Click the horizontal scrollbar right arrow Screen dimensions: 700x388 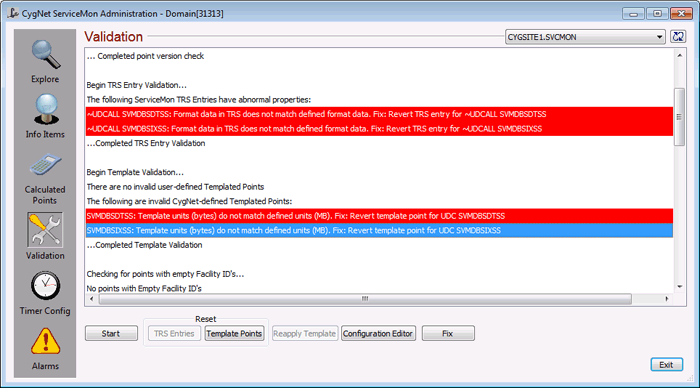coord(667,299)
